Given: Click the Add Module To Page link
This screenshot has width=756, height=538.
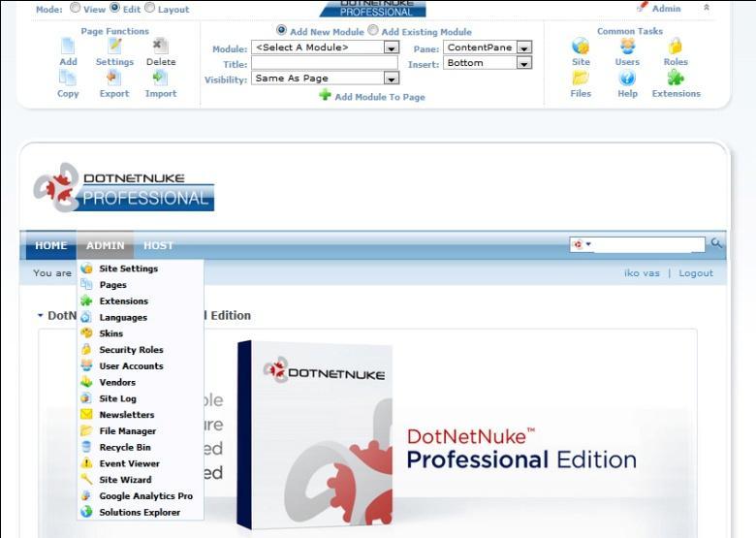Looking at the screenshot, I should 380,97.
